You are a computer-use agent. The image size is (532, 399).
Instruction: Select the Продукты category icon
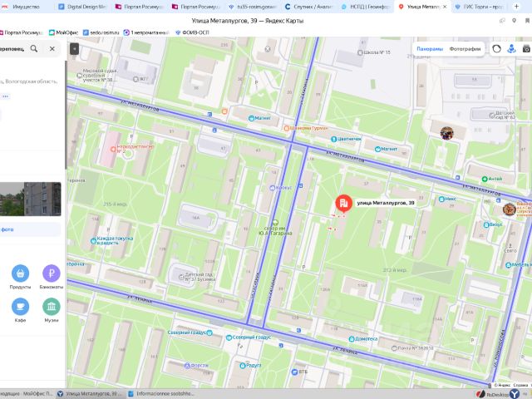tap(20, 273)
